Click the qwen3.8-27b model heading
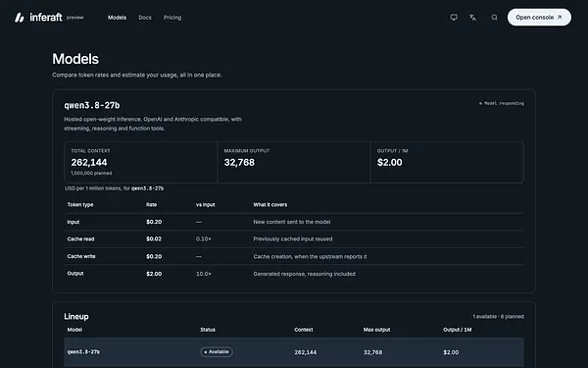This screenshot has width=588, height=368. tap(92, 106)
